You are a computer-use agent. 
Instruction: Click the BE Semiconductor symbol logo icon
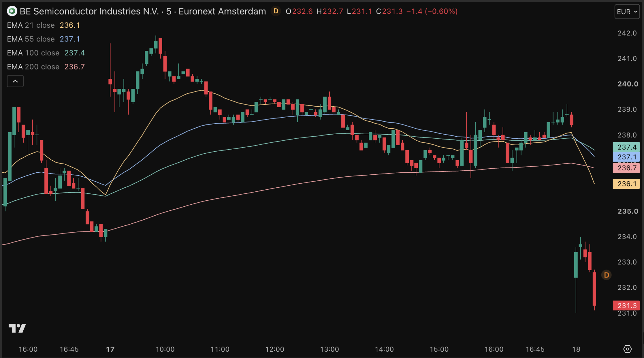12,11
